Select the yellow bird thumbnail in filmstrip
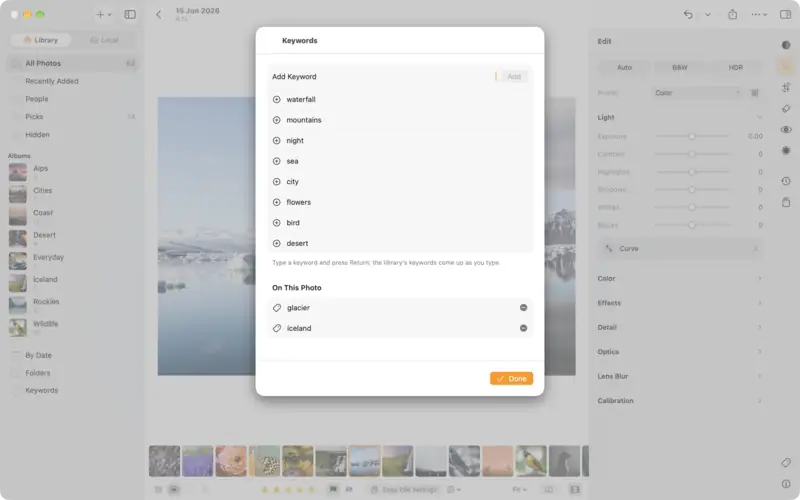 pyautogui.click(x=531, y=461)
